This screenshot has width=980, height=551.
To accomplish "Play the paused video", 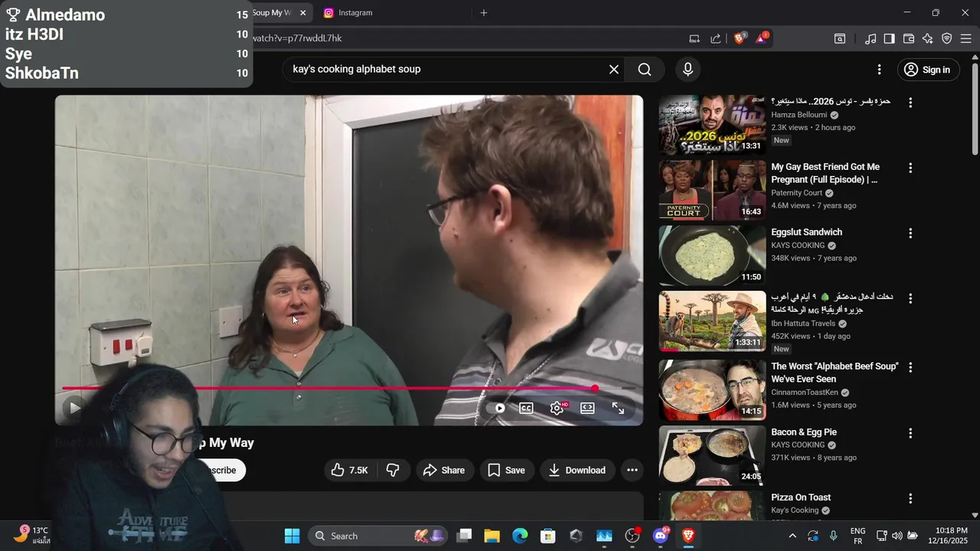I will pos(75,408).
